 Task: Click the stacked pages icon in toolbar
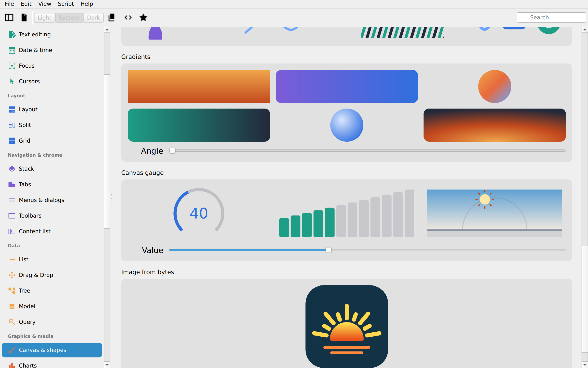tap(112, 17)
